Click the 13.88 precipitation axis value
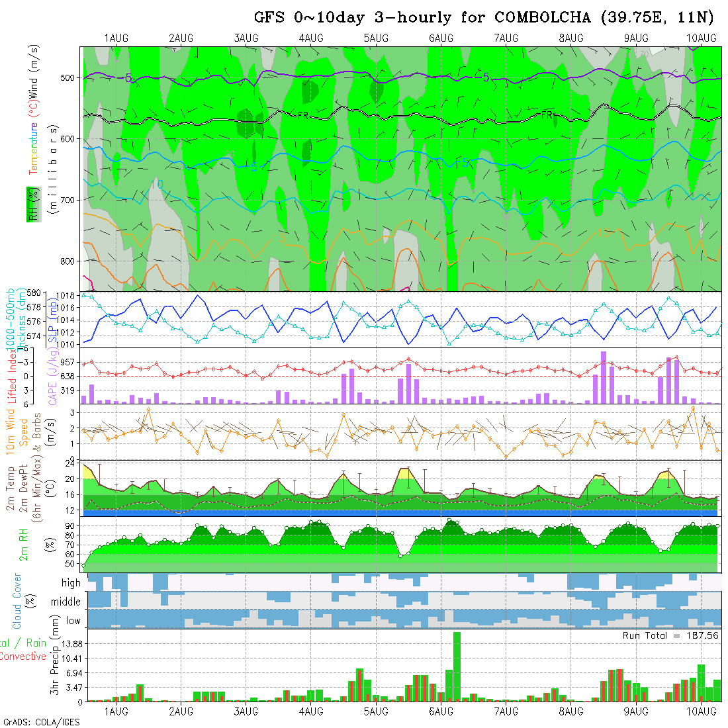 69,644
